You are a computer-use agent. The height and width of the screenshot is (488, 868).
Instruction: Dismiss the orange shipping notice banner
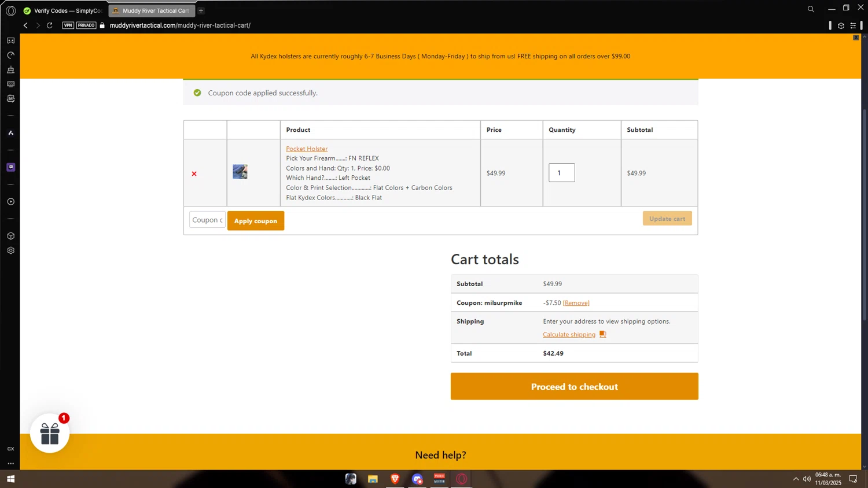point(856,38)
